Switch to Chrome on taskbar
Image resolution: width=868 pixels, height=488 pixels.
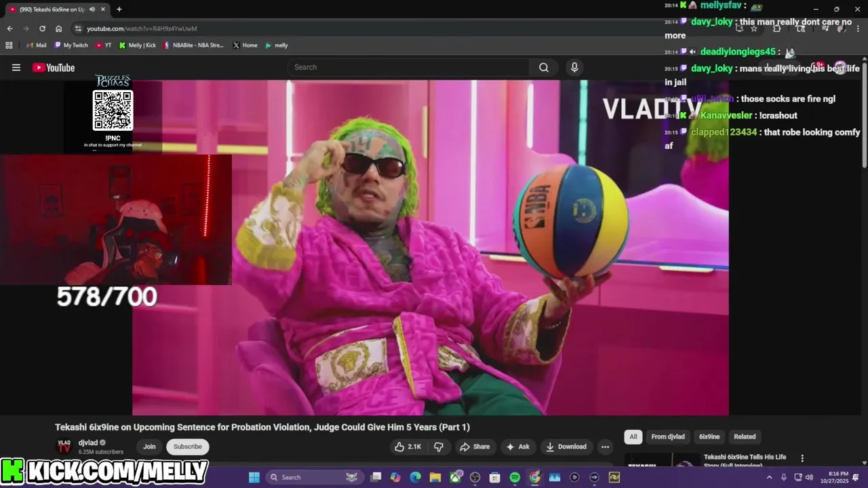point(535,477)
